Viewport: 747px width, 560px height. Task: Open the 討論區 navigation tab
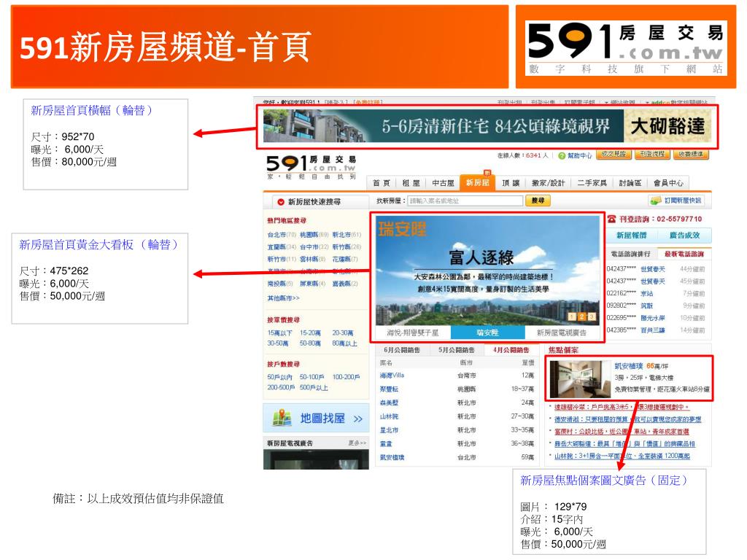pyautogui.click(x=630, y=183)
